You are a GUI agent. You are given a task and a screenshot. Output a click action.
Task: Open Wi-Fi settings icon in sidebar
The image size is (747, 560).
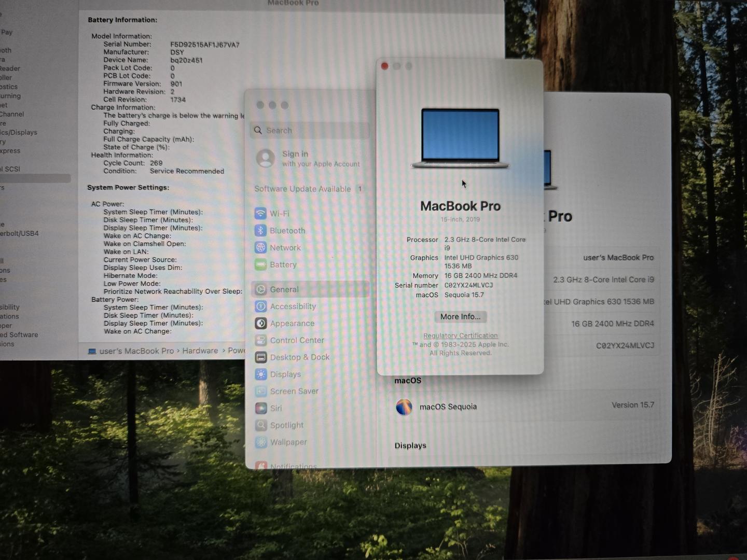coord(260,214)
